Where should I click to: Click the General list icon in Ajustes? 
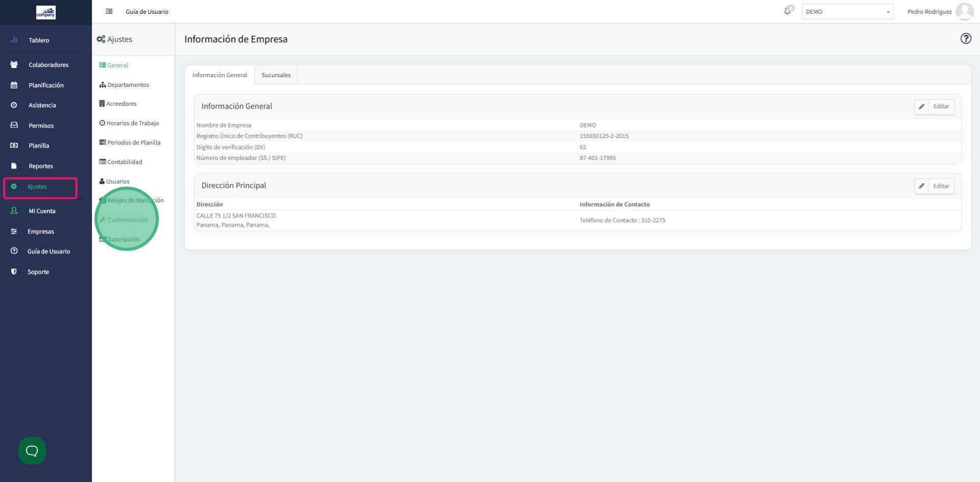pyautogui.click(x=103, y=65)
